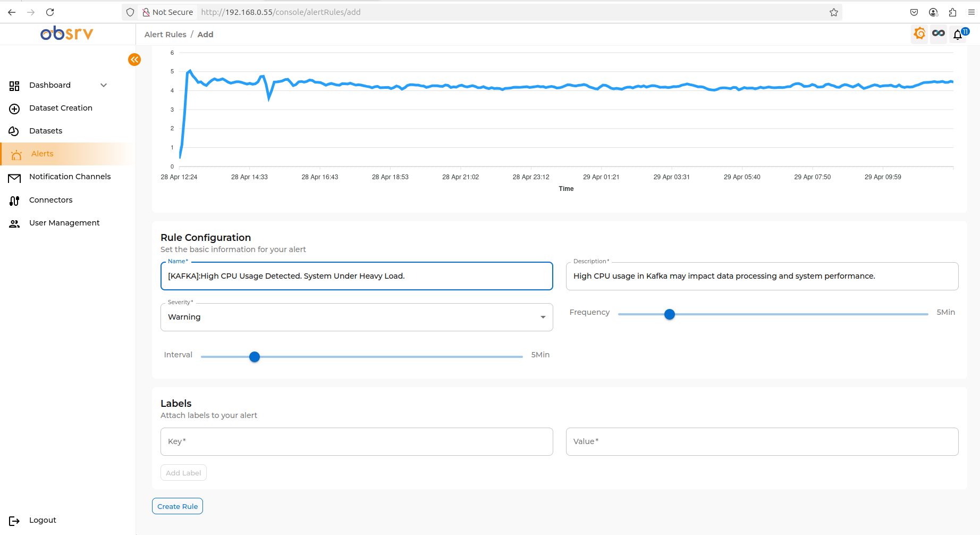Expand the Dashboard submenu chevron
The image size is (980, 535).
(104, 85)
